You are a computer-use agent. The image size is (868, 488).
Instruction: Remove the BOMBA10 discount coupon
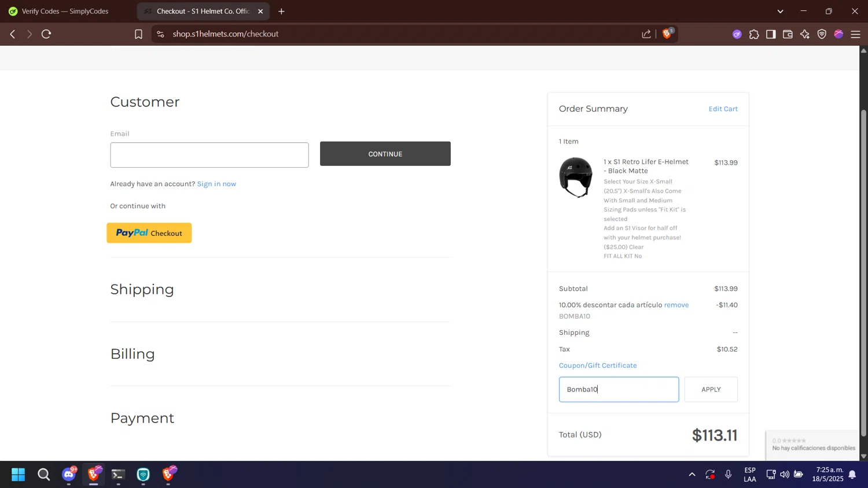point(676,305)
